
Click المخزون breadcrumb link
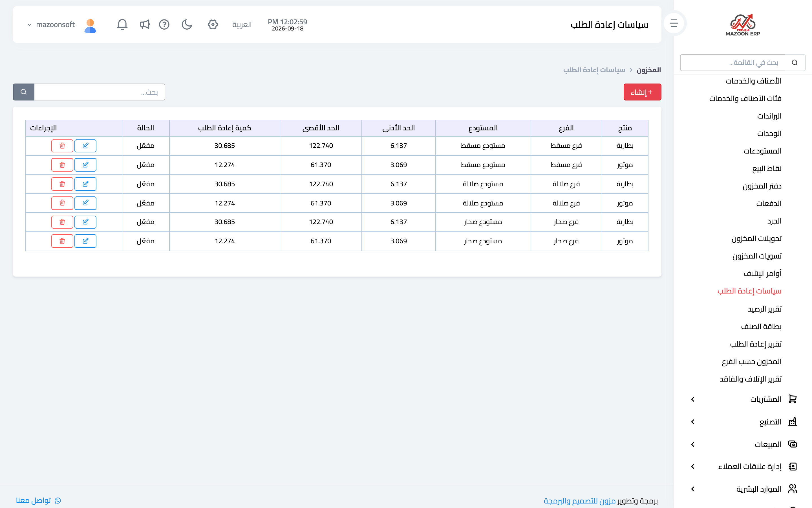pyautogui.click(x=648, y=70)
